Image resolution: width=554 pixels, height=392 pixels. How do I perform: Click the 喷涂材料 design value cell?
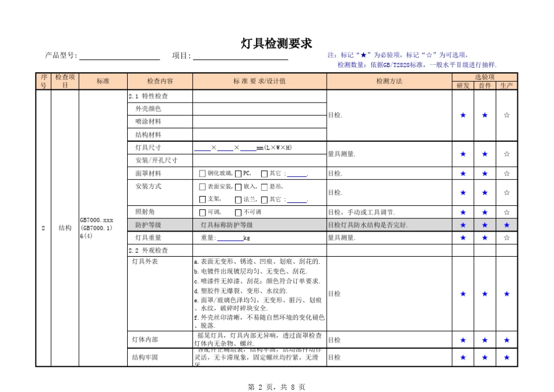[260, 121]
